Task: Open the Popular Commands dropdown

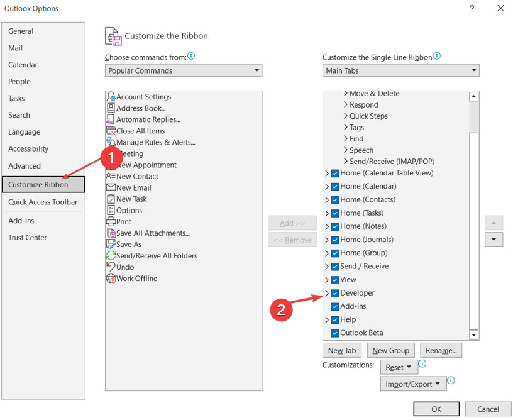Action: (x=184, y=70)
